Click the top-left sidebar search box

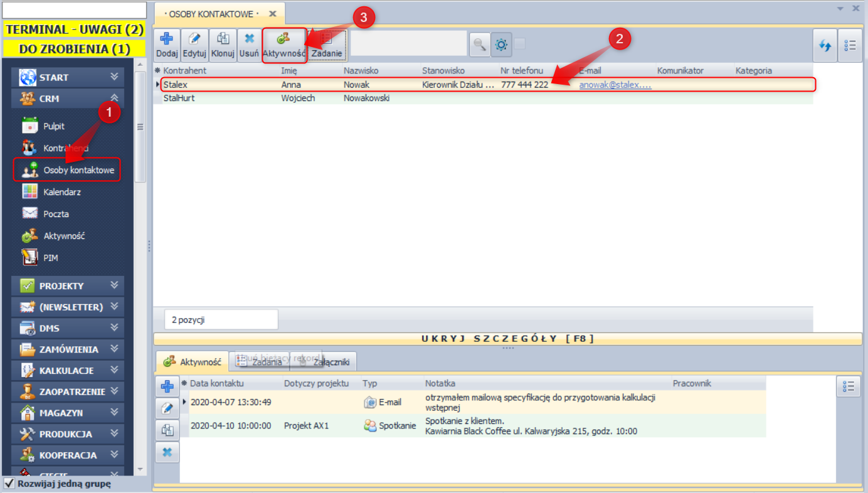click(74, 10)
